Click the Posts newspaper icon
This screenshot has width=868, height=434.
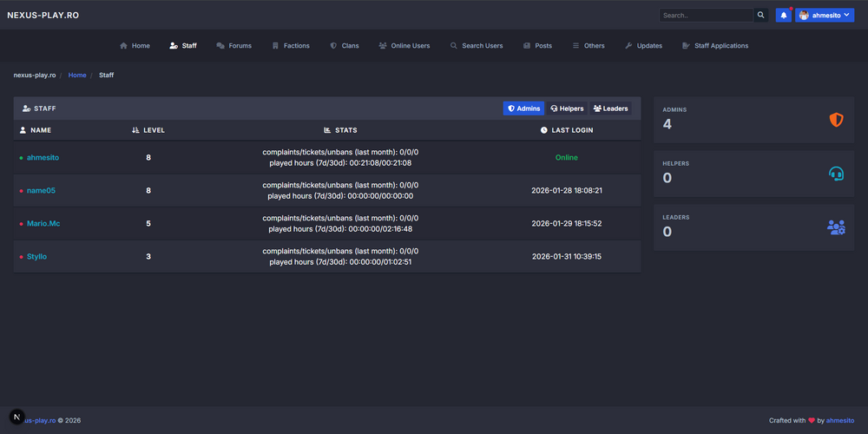pos(527,46)
